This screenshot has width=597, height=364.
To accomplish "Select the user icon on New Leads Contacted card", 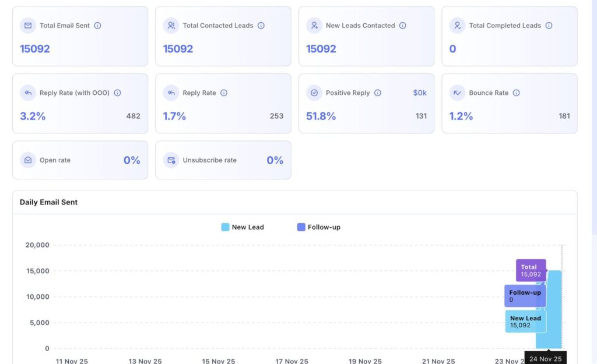I will (x=315, y=26).
